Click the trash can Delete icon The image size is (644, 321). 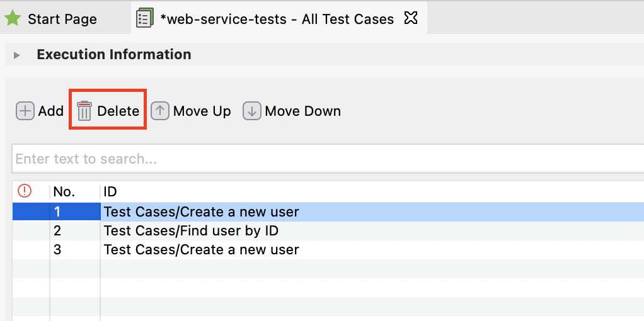[84, 111]
